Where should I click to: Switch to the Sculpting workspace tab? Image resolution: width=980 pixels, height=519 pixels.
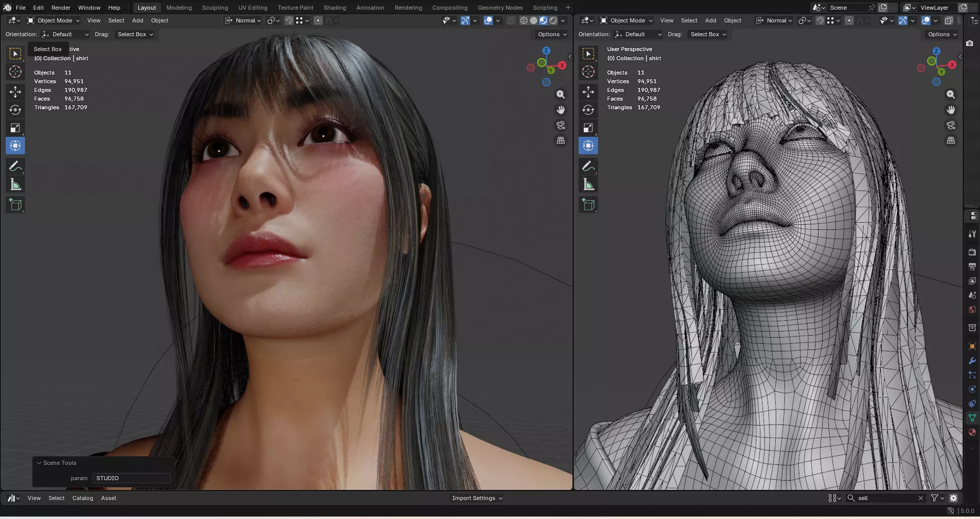[x=215, y=8]
